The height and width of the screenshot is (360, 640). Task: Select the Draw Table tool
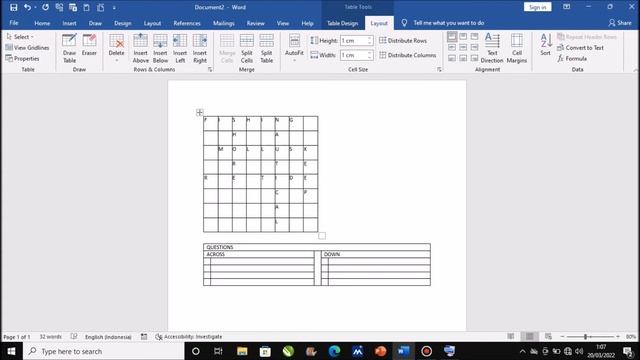pyautogui.click(x=69, y=48)
